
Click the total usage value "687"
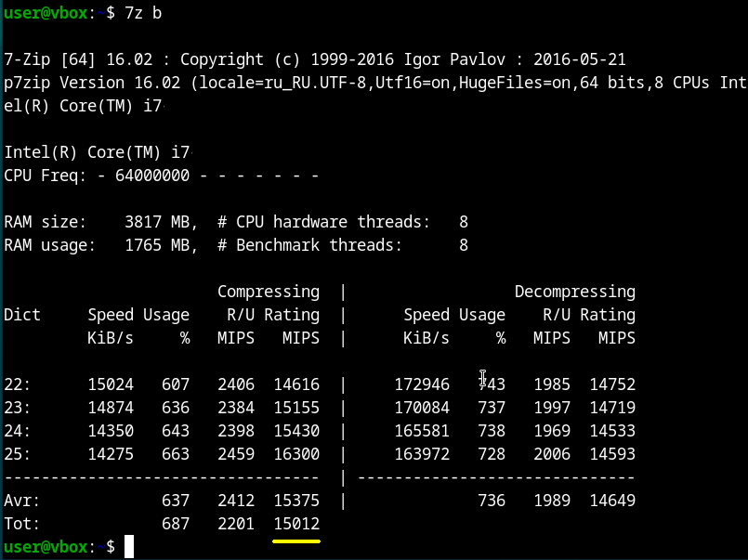point(176,525)
